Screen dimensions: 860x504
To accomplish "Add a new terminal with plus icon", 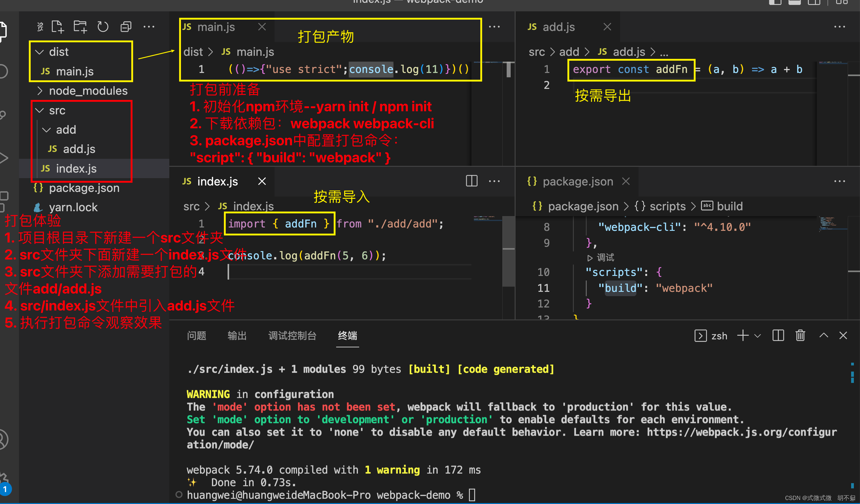I will 743,335.
